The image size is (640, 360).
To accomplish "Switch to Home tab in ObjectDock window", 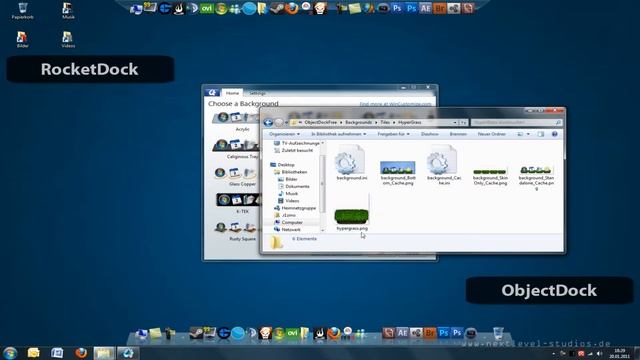I will (x=232, y=93).
